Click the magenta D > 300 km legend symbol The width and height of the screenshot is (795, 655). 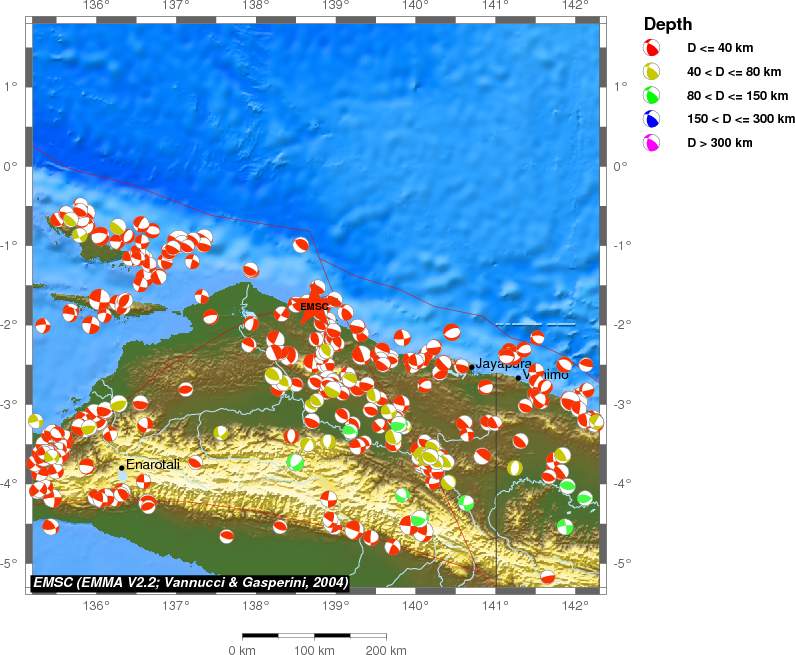(652, 144)
